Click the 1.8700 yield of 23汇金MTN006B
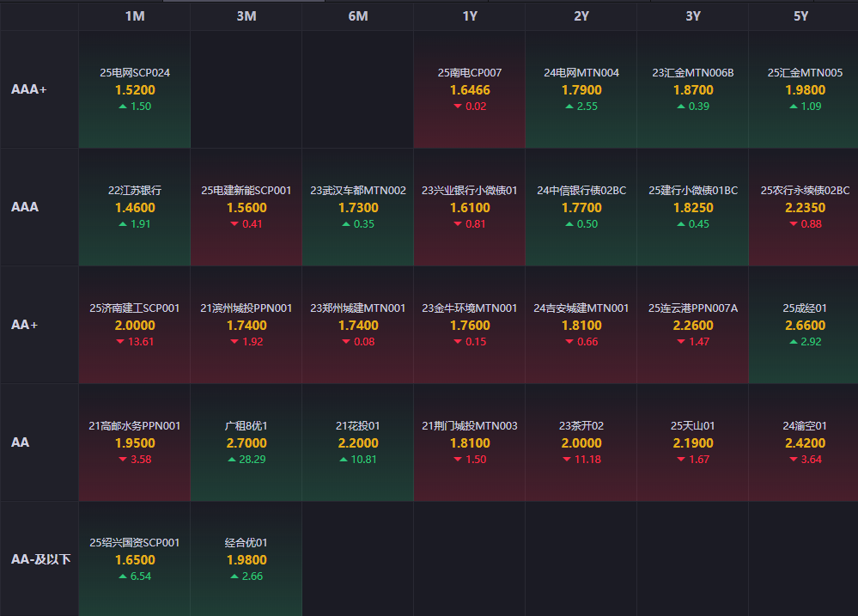 tap(692, 90)
